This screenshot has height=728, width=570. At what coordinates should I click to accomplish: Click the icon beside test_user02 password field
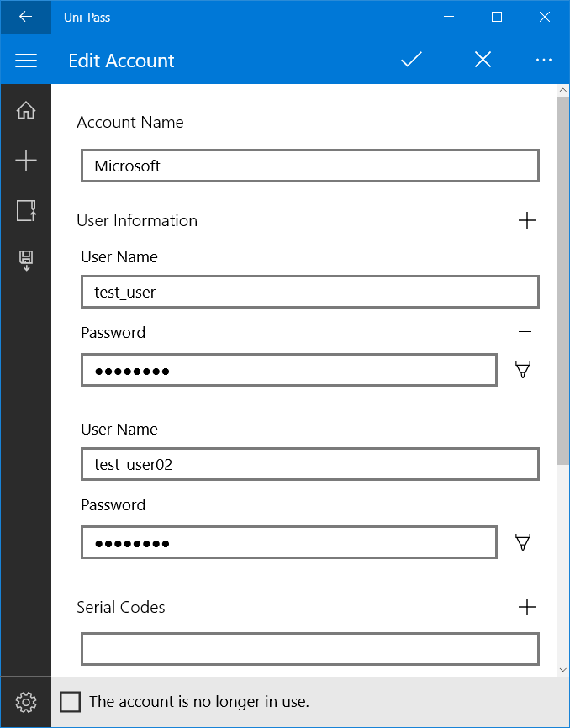pos(524,542)
